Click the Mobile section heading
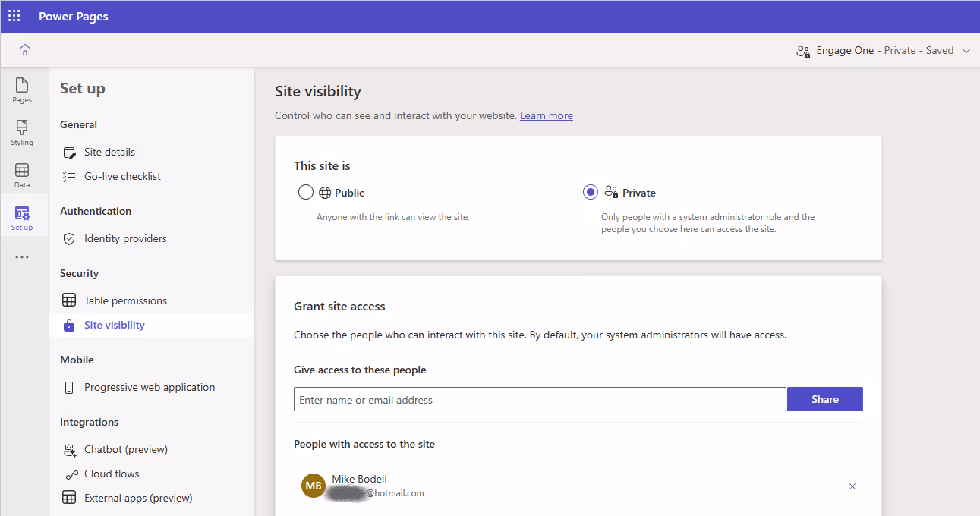Screen dimensions: 980x516 click(77, 360)
